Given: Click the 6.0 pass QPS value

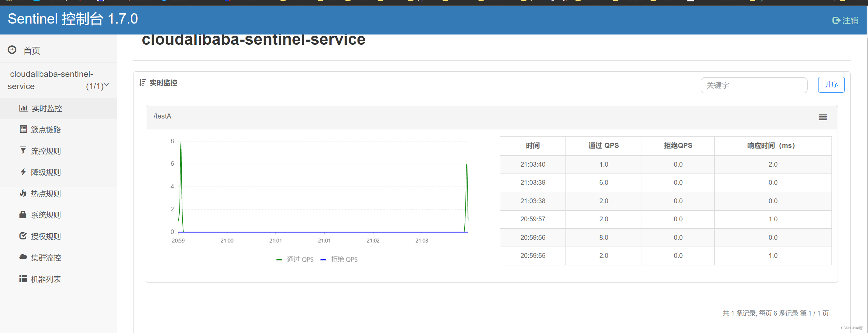Looking at the screenshot, I should 603,182.
